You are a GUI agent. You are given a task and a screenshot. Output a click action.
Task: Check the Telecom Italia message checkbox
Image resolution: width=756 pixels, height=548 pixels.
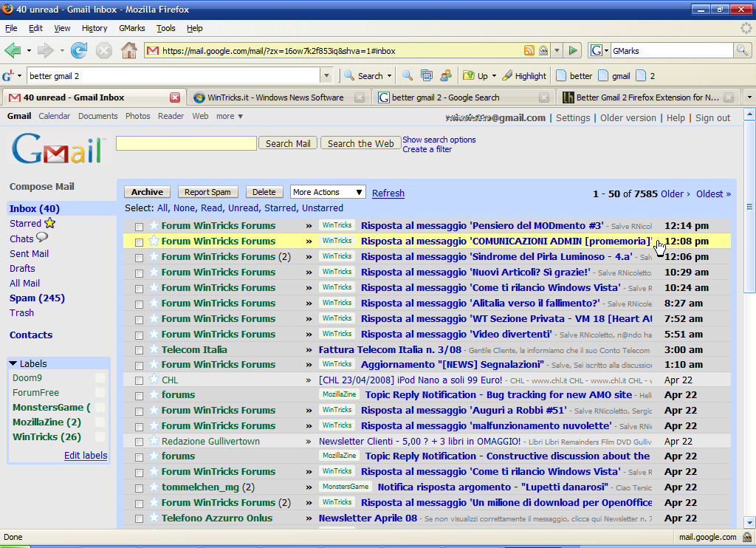tap(139, 351)
